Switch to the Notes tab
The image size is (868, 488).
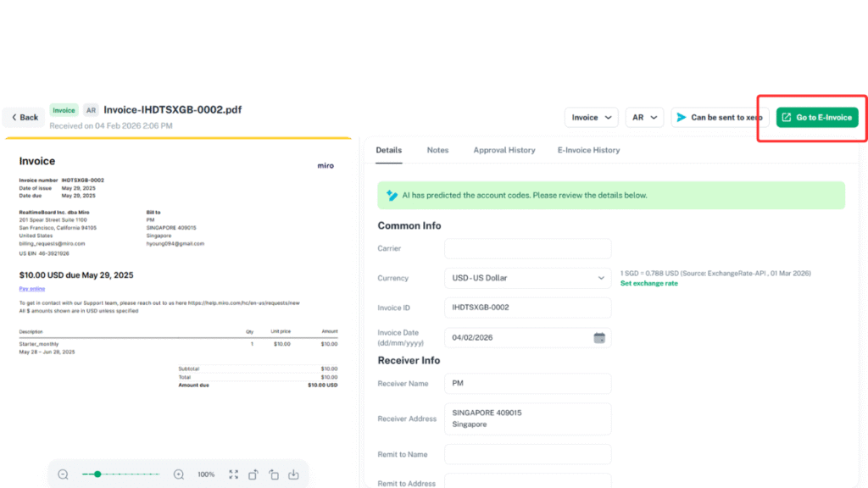point(437,150)
